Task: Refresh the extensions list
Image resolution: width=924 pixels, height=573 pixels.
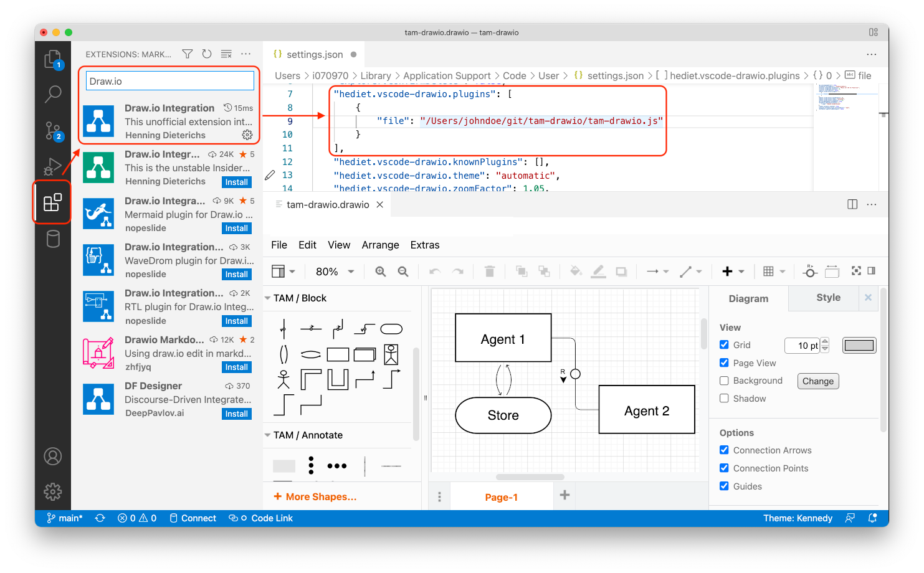Action: coord(207,54)
